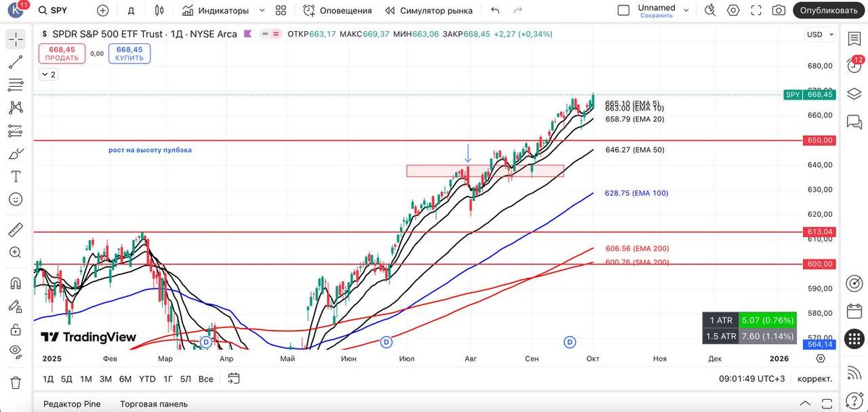Select the YTD time range

(x=147, y=379)
